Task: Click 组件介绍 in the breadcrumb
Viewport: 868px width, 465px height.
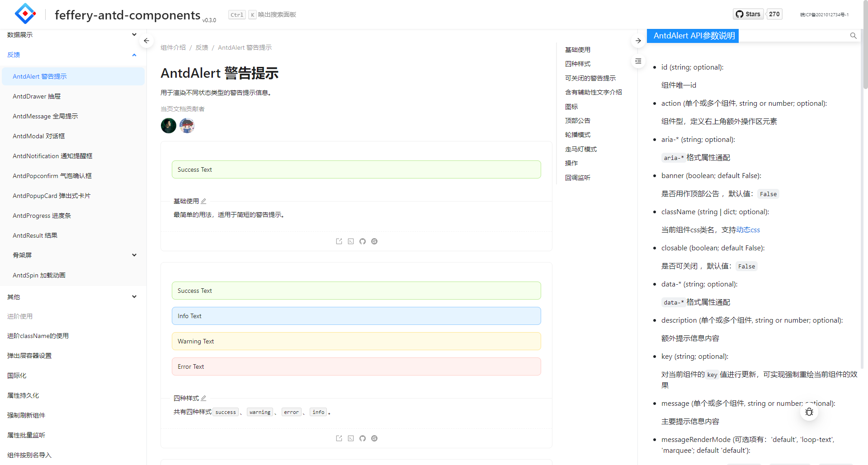Action: click(173, 47)
